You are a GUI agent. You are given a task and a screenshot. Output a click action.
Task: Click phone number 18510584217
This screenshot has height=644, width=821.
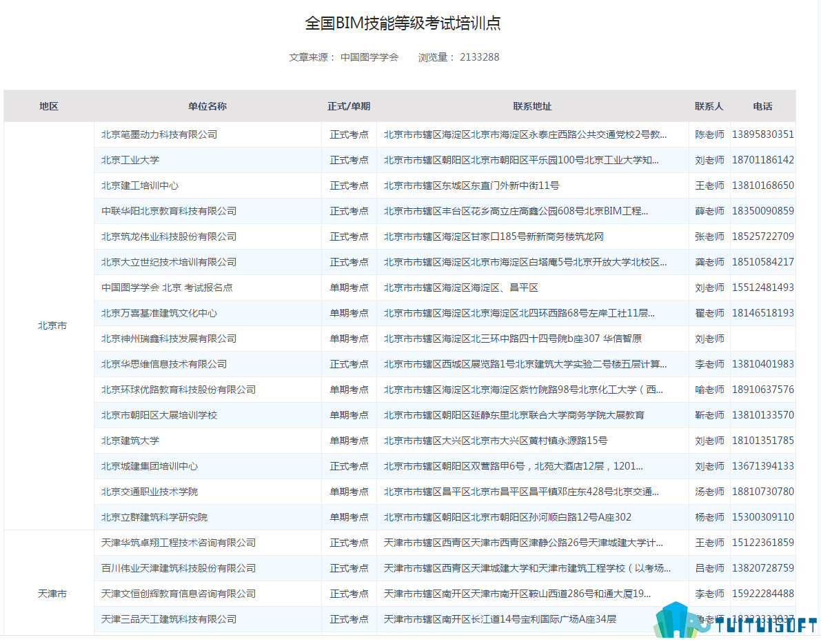point(763,262)
